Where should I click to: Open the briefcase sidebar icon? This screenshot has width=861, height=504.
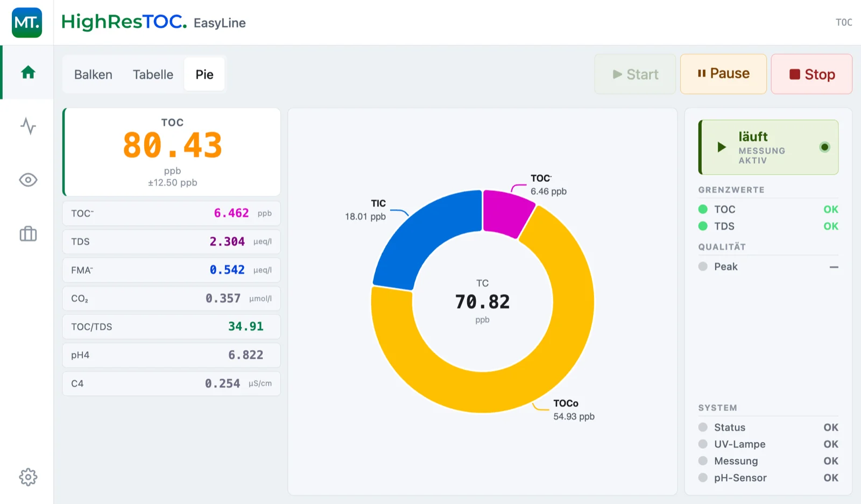click(x=28, y=233)
